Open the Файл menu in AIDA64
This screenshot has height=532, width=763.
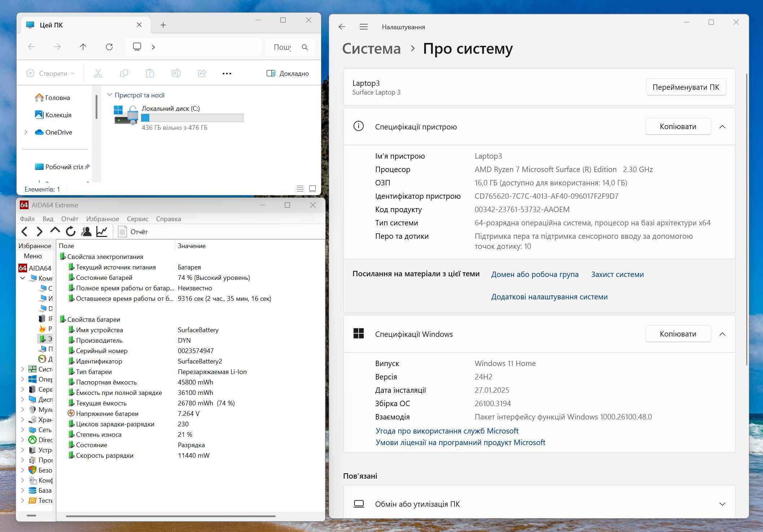pos(27,219)
